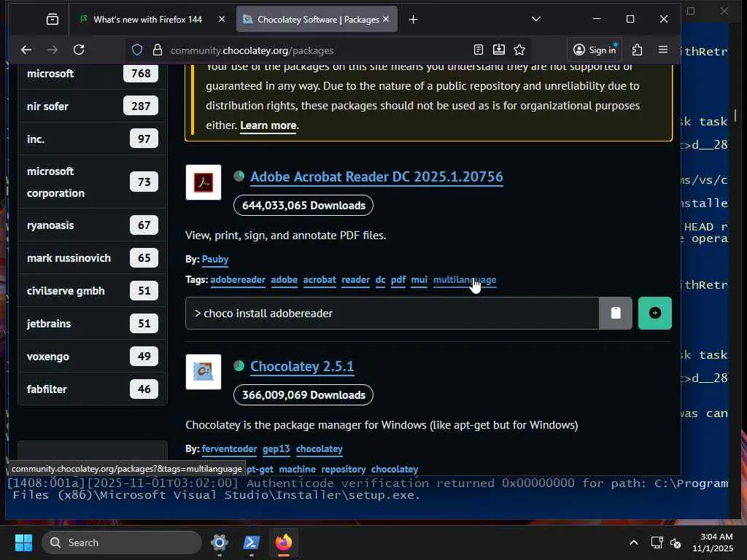Open the repository tag

coord(344,469)
